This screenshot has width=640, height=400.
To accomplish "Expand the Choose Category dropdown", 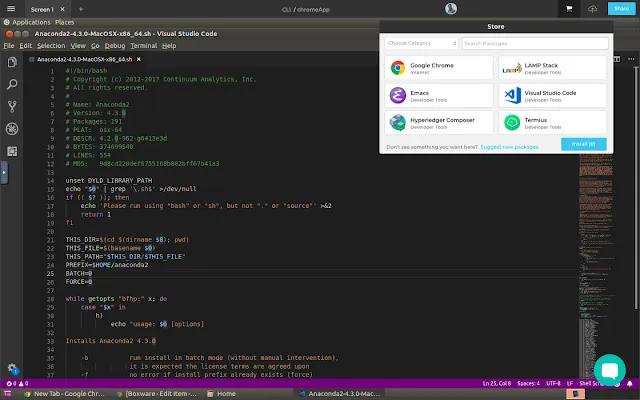I will (421, 44).
